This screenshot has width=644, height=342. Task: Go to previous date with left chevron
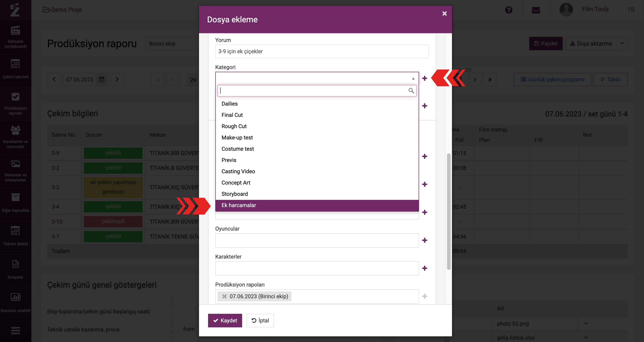coord(54,79)
